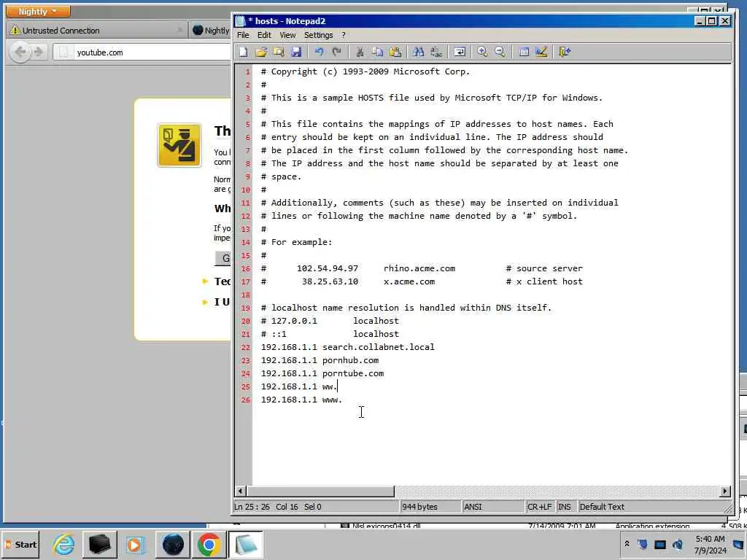Click the Redo arrow icon
Image resolution: width=747 pixels, height=560 pixels.
coord(336,52)
